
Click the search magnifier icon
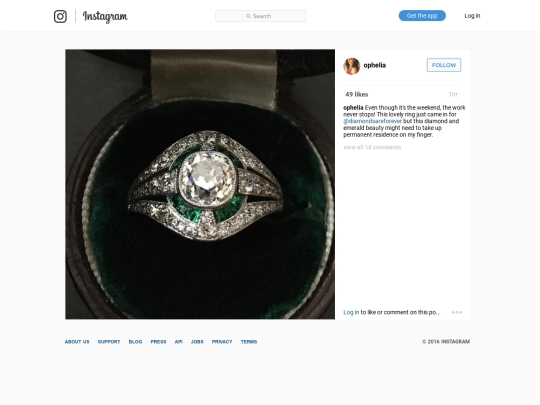point(248,16)
